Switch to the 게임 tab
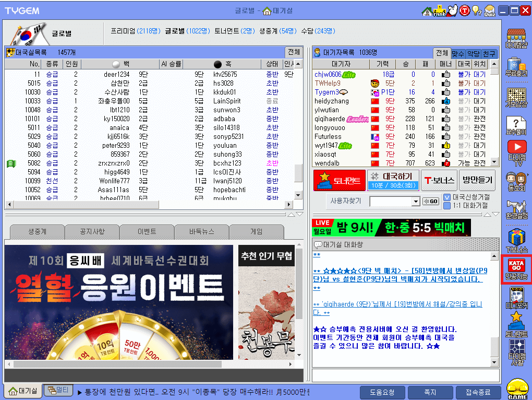Screen dimensions: 532x400 pos(257,231)
